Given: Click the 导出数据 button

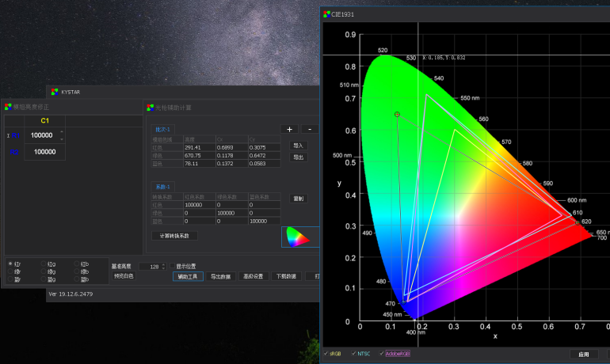Looking at the screenshot, I should (220, 276).
